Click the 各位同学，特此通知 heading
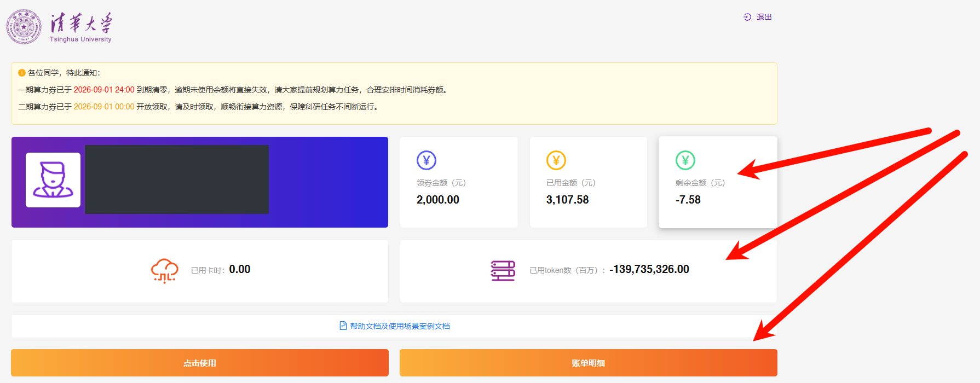Screen dimensions: 980x383 point(64,73)
